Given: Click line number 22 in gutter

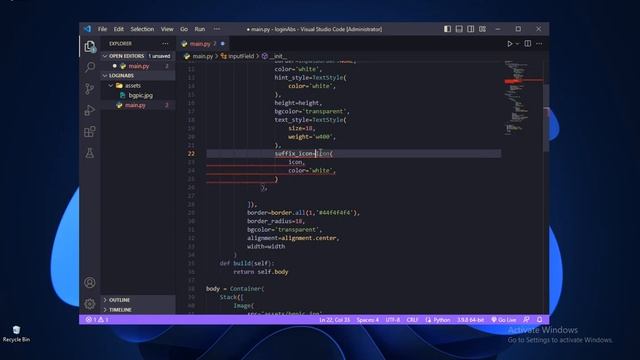Looking at the screenshot, I should click(x=191, y=153).
